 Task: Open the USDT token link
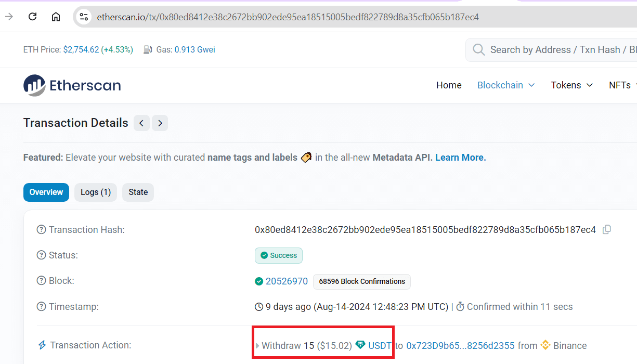click(x=380, y=345)
